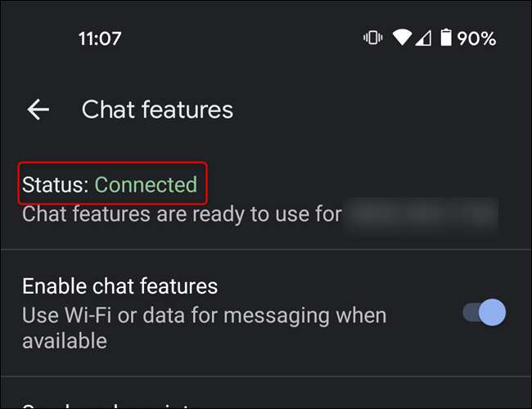532x409 pixels.
Task: Select the Enable chat features title
Action: 119,286
